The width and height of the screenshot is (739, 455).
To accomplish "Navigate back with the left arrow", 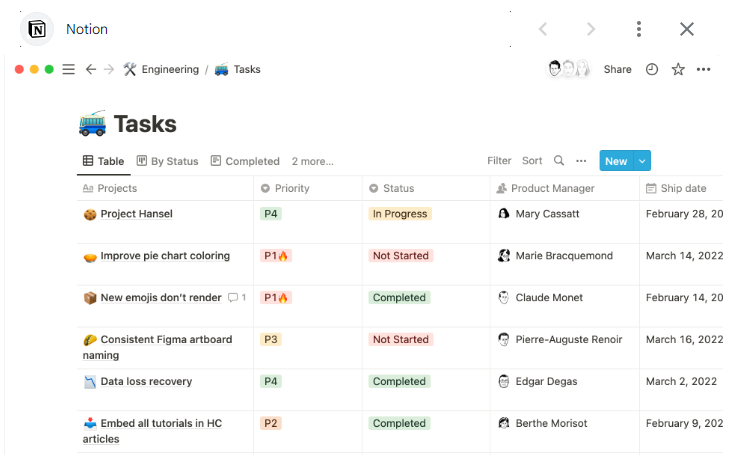I will (x=90, y=69).
